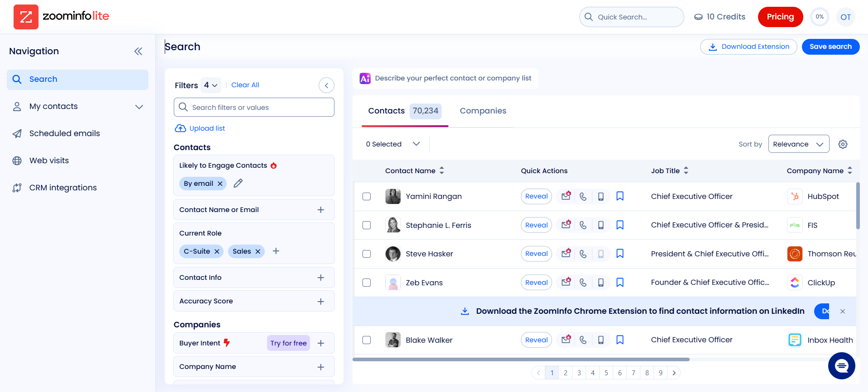868x392 pixels.
Task: Open Search in navigation
Action: pos(77,80)
